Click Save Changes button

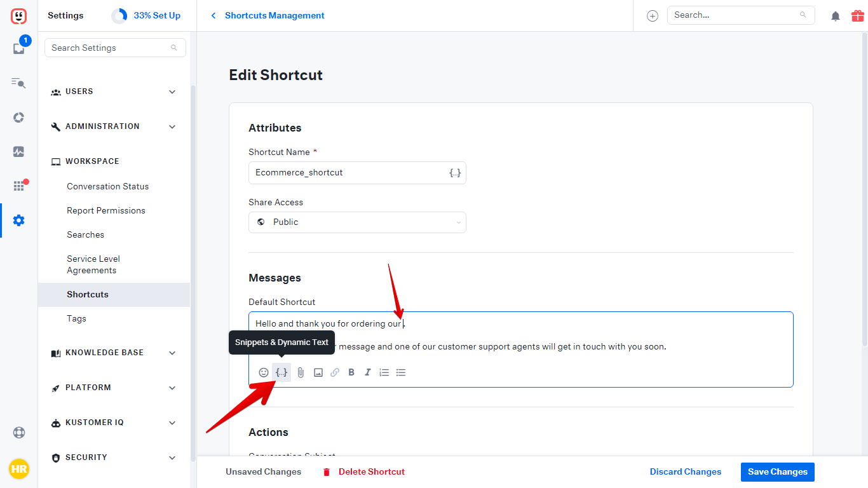click(778, 472)
